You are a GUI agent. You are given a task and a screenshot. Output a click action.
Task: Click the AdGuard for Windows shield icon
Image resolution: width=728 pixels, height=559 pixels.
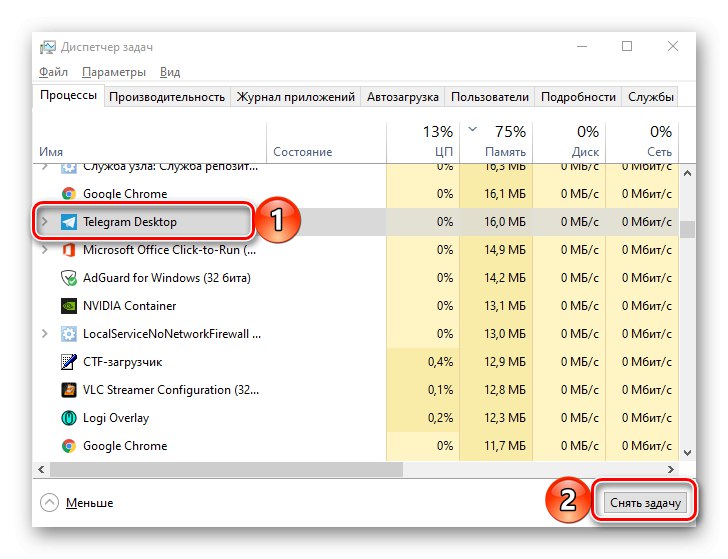pos(69,278)
